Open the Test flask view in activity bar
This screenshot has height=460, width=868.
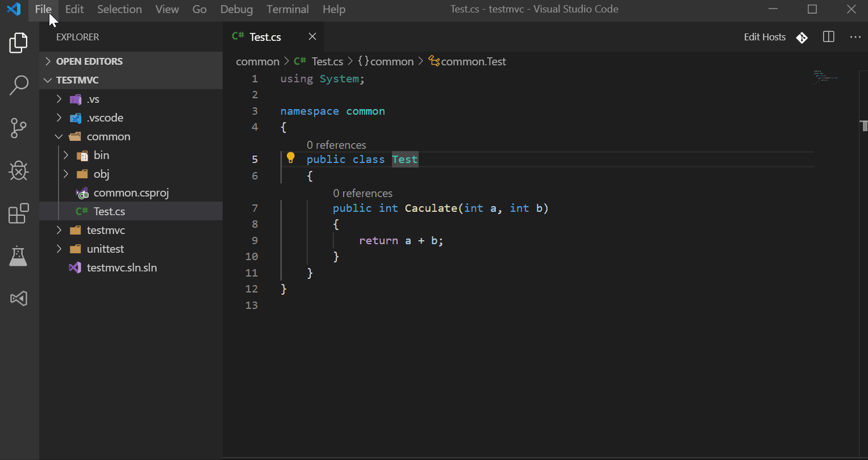pos(19,256)
